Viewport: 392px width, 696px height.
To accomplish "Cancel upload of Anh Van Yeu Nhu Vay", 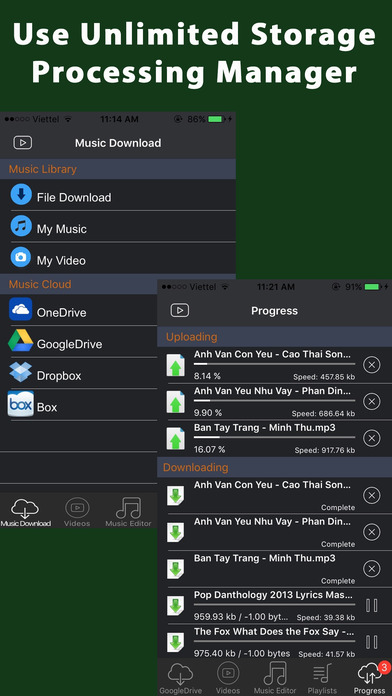I will pos(372,402).
